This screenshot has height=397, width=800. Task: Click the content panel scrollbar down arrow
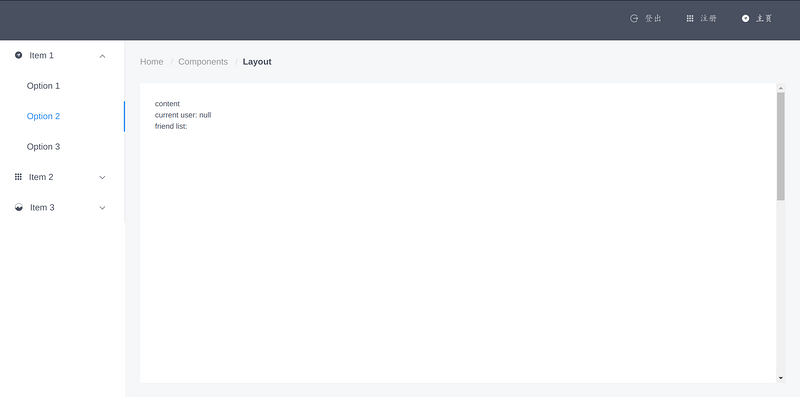(781, 378)
